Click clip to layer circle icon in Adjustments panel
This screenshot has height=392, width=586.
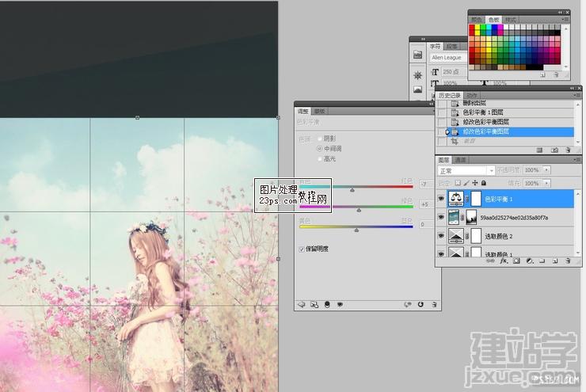(327, 305)
